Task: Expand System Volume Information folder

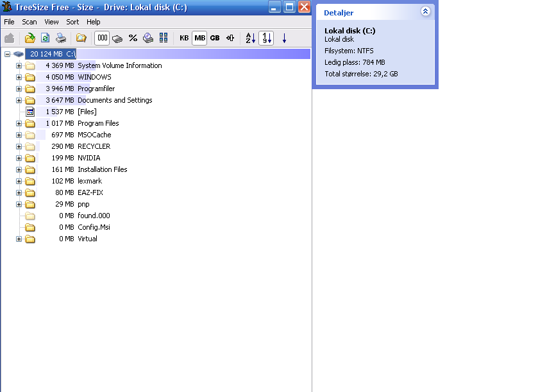Action: click(19, 65)
